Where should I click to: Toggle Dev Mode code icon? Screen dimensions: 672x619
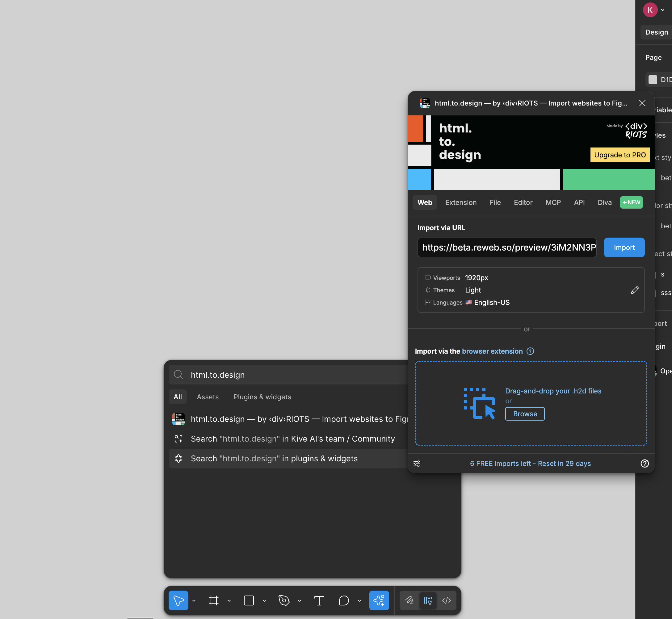[447, 600]
